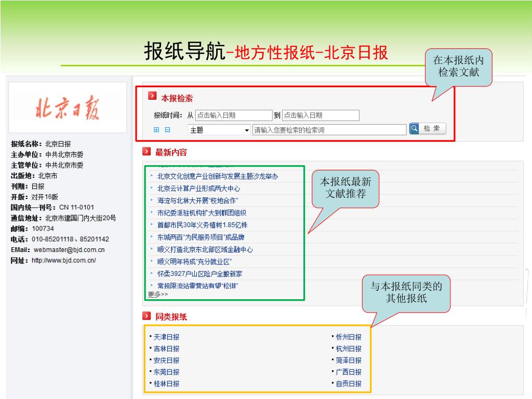This screenshot has width=532, height=399.
Task: Click the end date input field
Action: click(321, 115)
